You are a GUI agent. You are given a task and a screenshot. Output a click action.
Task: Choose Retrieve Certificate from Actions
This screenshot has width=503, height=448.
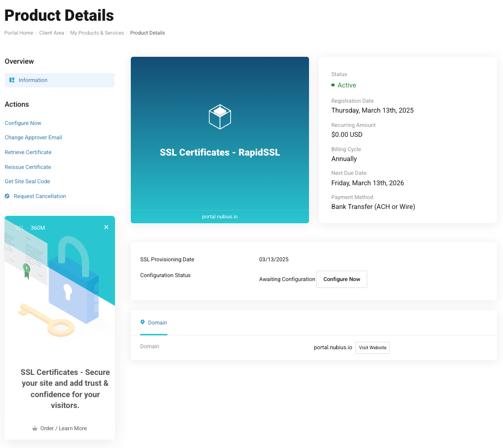[28, 152]
